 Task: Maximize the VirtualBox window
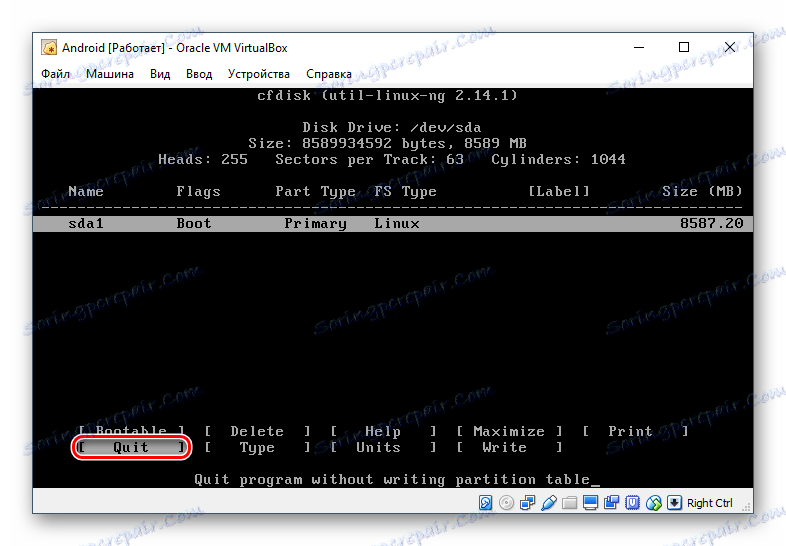(684, 48)
